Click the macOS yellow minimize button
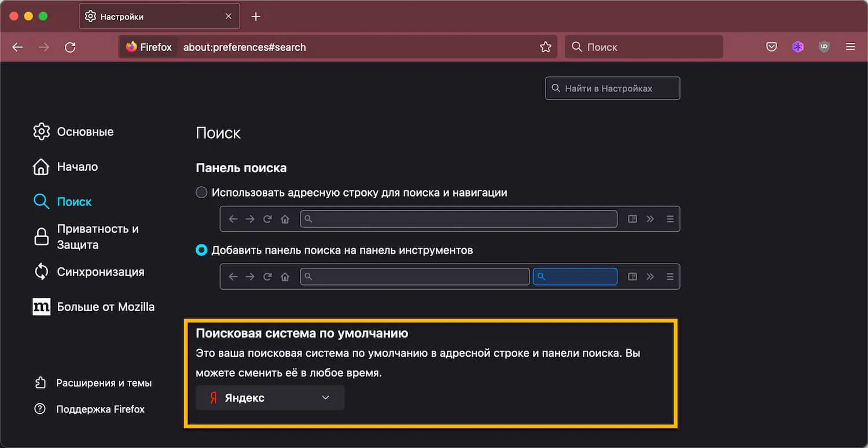The image size is (868, 448). (x=29, y=16)
